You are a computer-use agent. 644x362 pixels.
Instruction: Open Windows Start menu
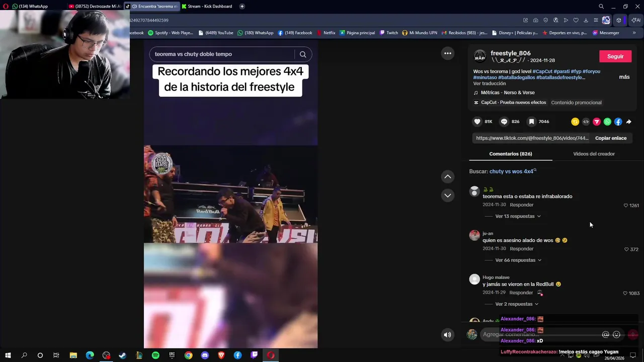coord(8,355)
